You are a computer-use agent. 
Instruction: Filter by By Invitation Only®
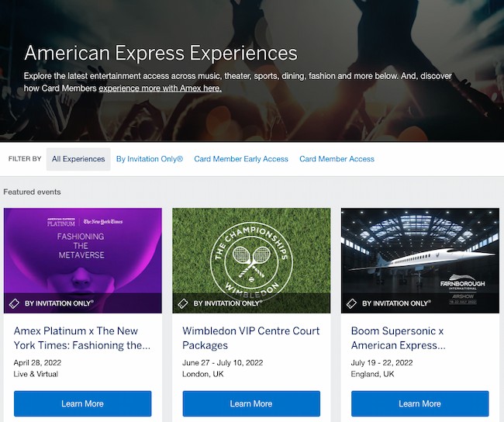150,159
